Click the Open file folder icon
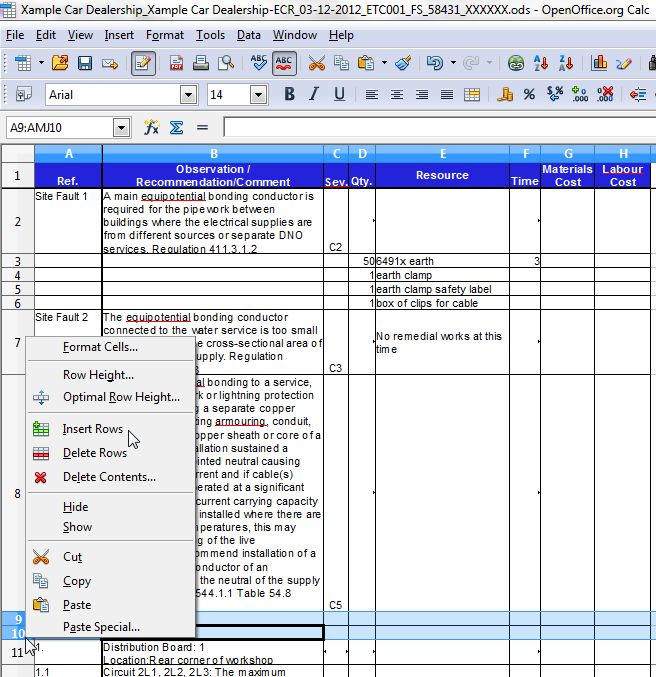This screenshot has height=677, width=656. point(60,63)
